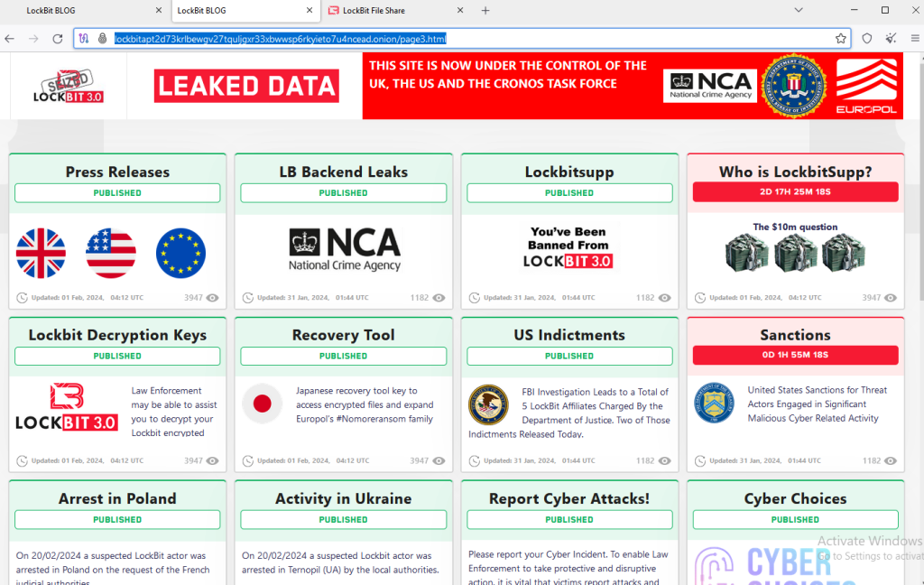Image resolution: width=924 pixels, height=585 pixels.
Task: Click the FBI seal in the banner
Action: [x=794, y=86]
